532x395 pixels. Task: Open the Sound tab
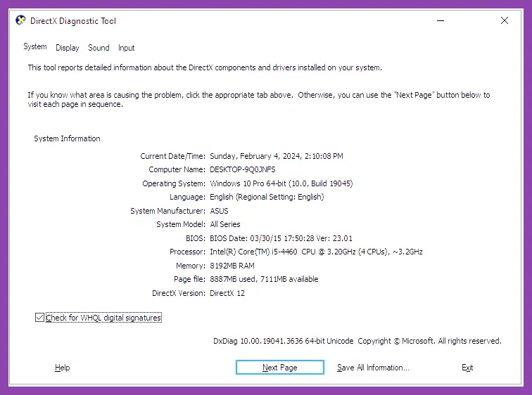pyautogui.click(x=99, y=48)
